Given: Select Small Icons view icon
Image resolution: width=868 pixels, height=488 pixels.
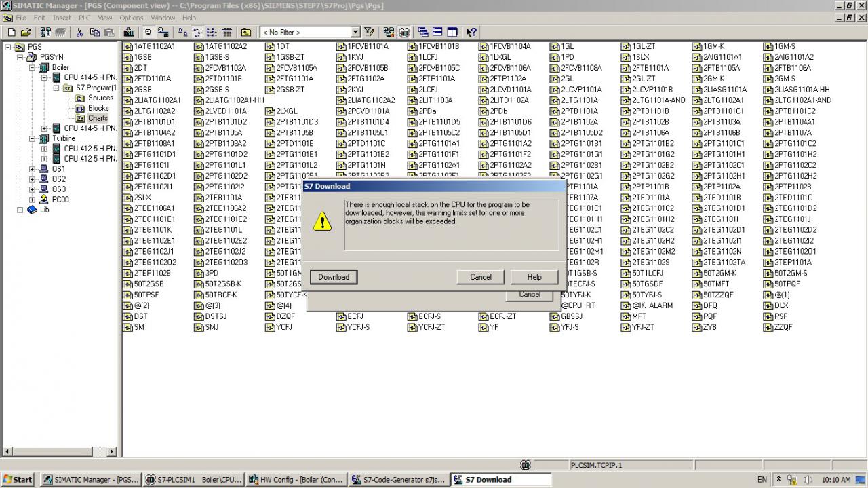Looking at the screenshot, I should click(x=197, y=32).
